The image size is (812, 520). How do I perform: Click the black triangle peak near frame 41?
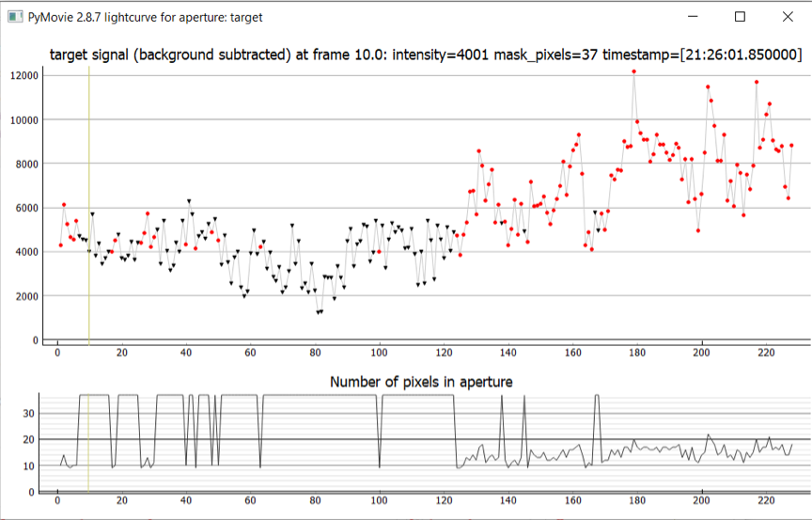(x=189, y=201)
